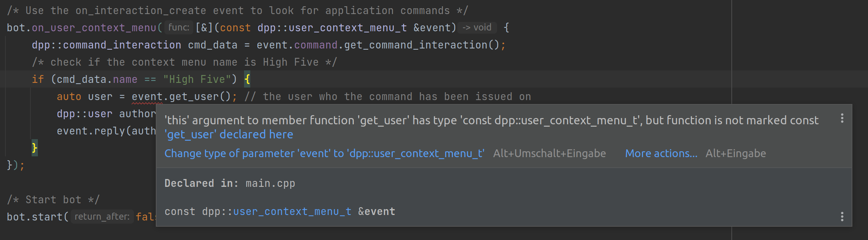Select the on_user_context_menu identifier
The height and width of the screenshot is (240, 868).
pyautogui.click(x=94, y=27)
